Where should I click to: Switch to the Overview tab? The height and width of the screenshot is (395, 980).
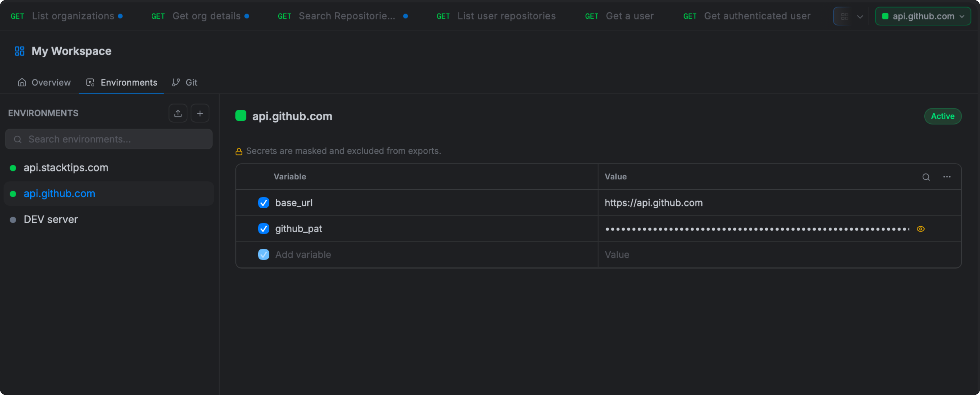point(44,82)
